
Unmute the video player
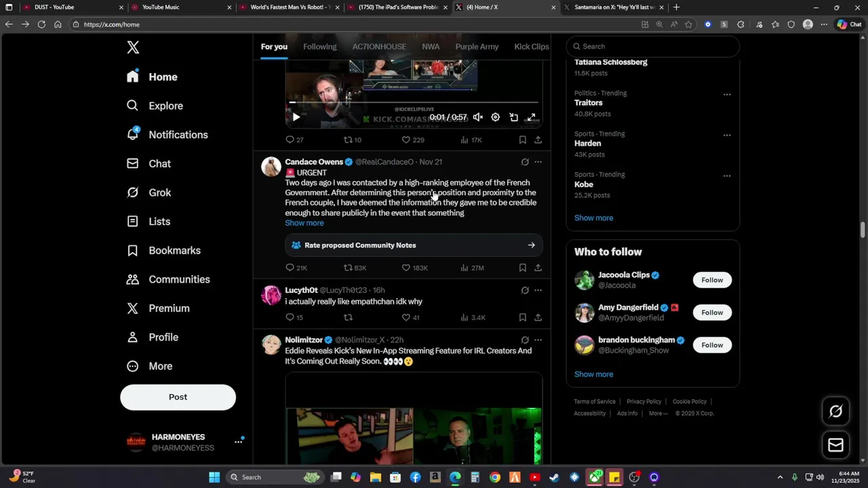[x=478, y=117]
